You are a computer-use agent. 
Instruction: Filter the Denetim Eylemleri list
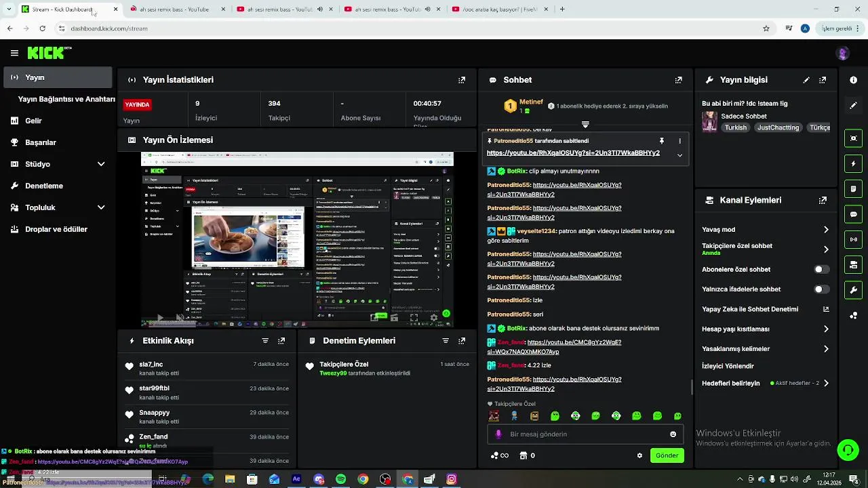tap(446, 341)
